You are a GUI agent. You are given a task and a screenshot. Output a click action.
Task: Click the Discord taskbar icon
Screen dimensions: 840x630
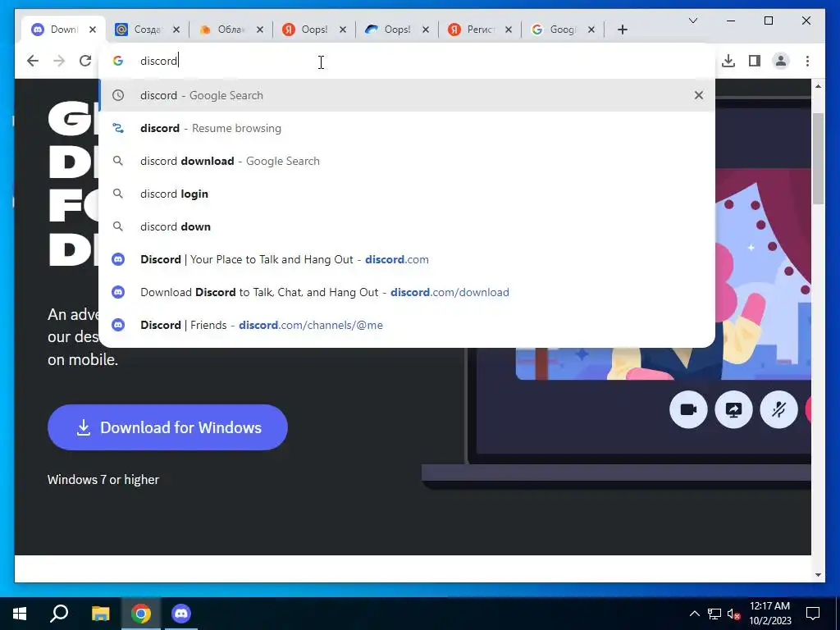(x=181, y=614)
